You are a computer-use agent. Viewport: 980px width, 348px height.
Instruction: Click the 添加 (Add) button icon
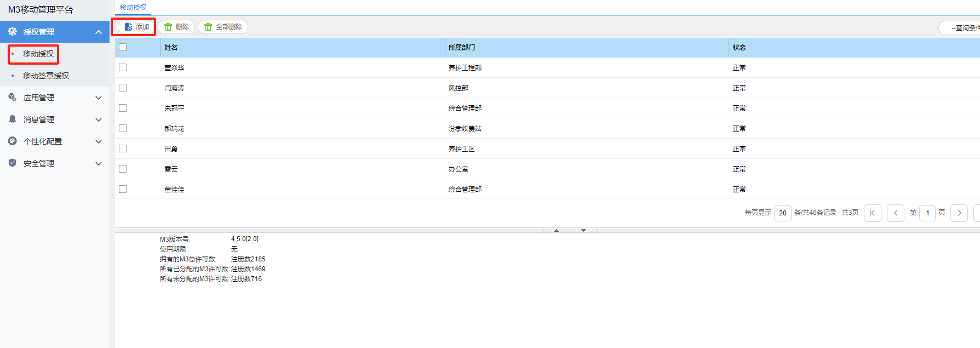[128, 27]
